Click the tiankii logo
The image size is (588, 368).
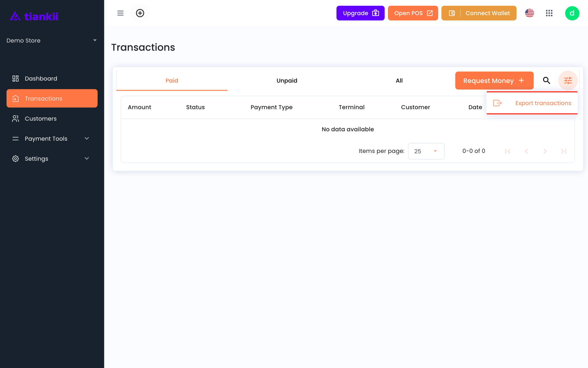coord(34,16)
